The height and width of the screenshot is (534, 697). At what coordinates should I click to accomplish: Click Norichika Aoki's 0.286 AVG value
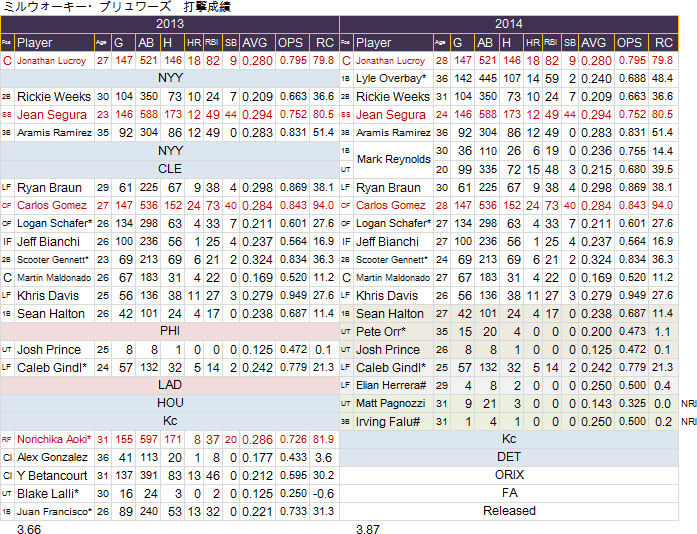(x=257, y=439)
